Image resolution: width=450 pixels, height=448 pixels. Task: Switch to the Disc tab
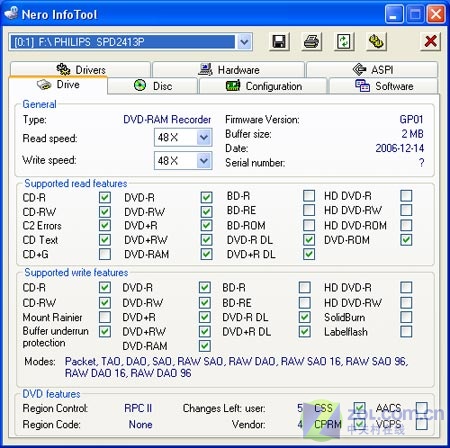(x=153, y=86)
